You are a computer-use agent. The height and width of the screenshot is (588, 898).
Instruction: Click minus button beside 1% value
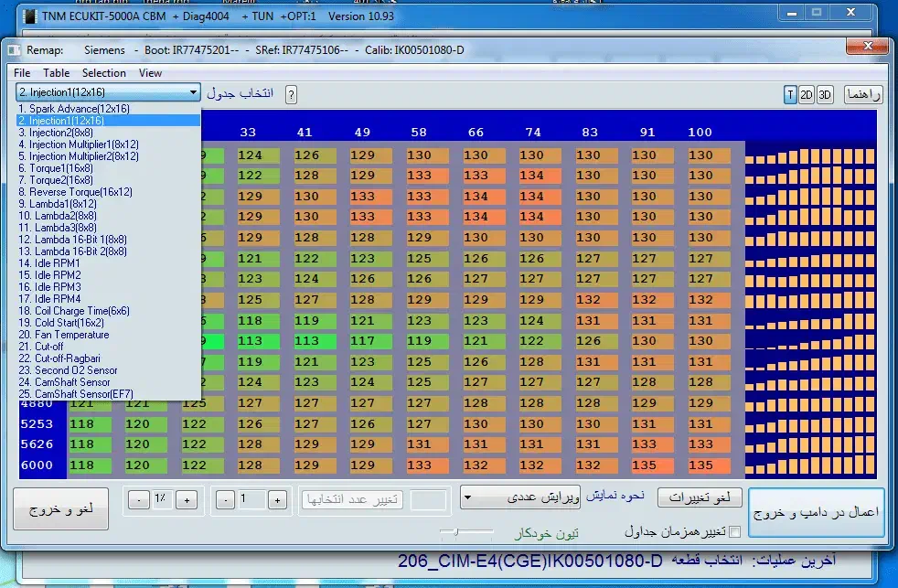[x=137, y=500]
